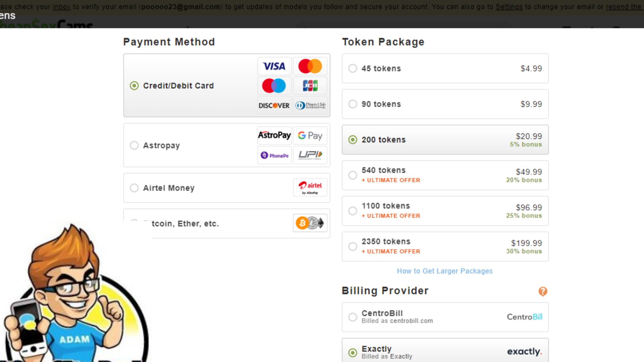This screenshot has height=362, width=644.
Task: Click the Maestro card logo
Action: pyautogui.click(x=274, y=86)
